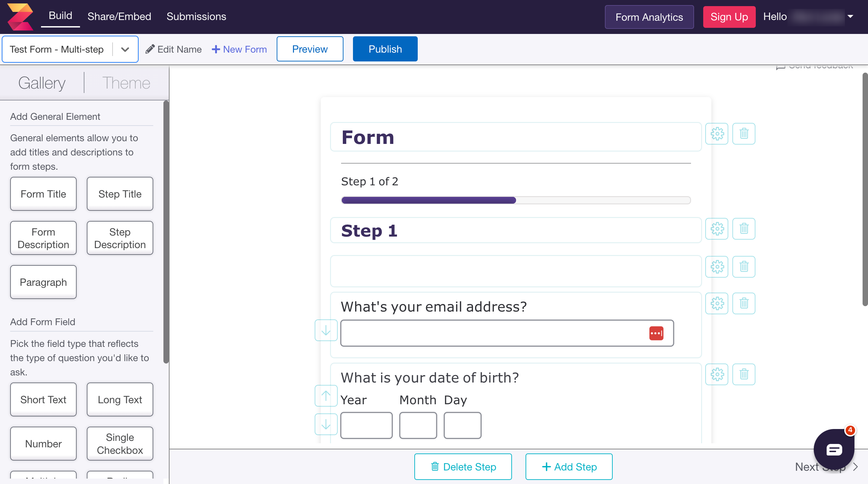Switch to the Submissions tab
Screen dimensions: 868x484
coord(196,16)
